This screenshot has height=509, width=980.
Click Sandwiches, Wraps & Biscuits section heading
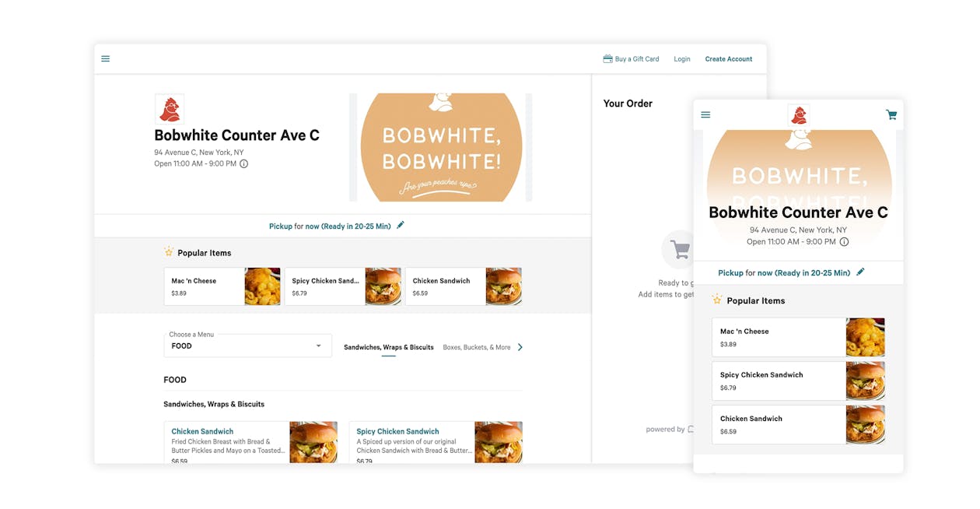click(x=214, y=404)
